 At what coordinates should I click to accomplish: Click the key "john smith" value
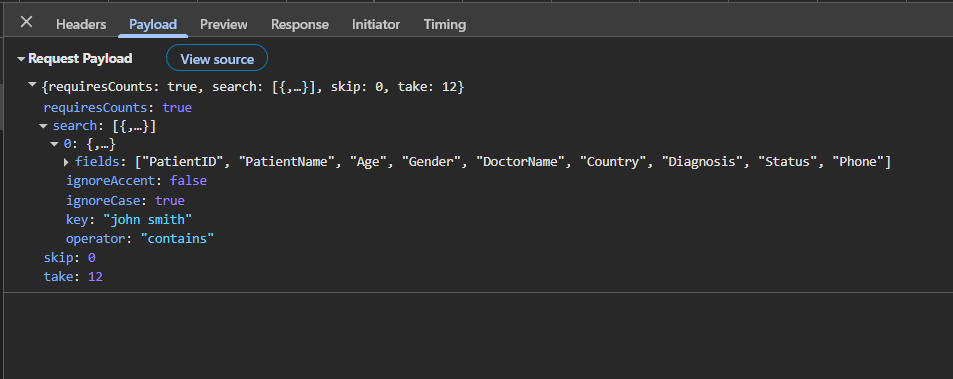tap(148, 219)
